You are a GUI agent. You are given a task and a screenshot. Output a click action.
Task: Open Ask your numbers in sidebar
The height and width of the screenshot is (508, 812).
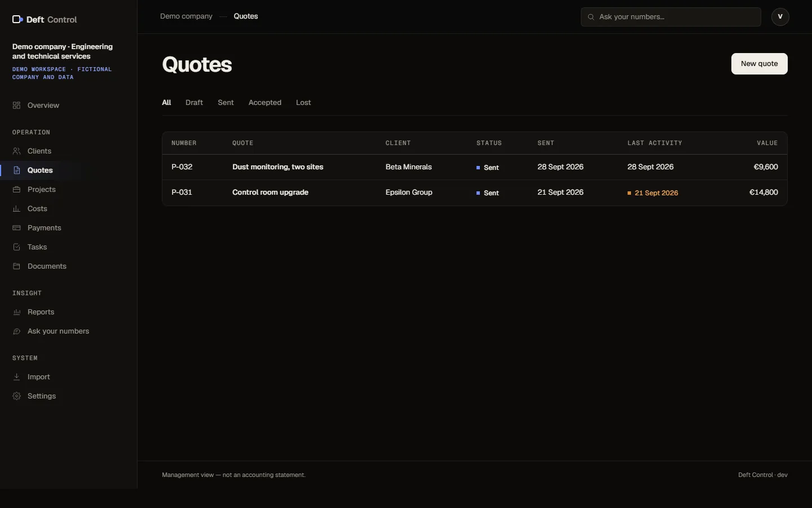(58, 331)
